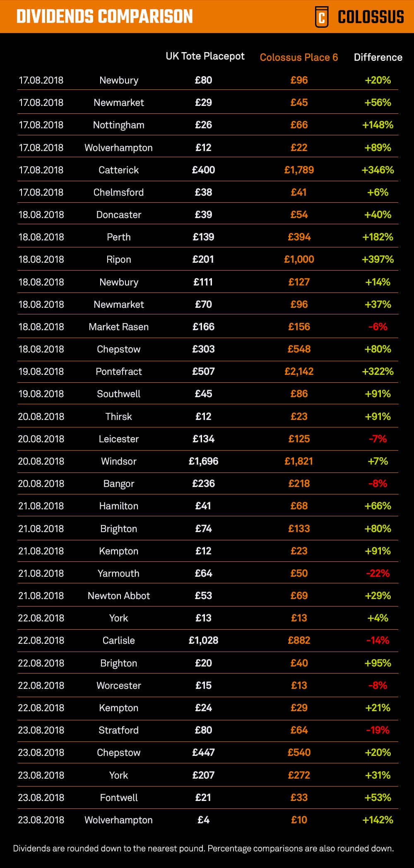
Task: Click the Fontwell racecourse name
Action: coord(118,798)
